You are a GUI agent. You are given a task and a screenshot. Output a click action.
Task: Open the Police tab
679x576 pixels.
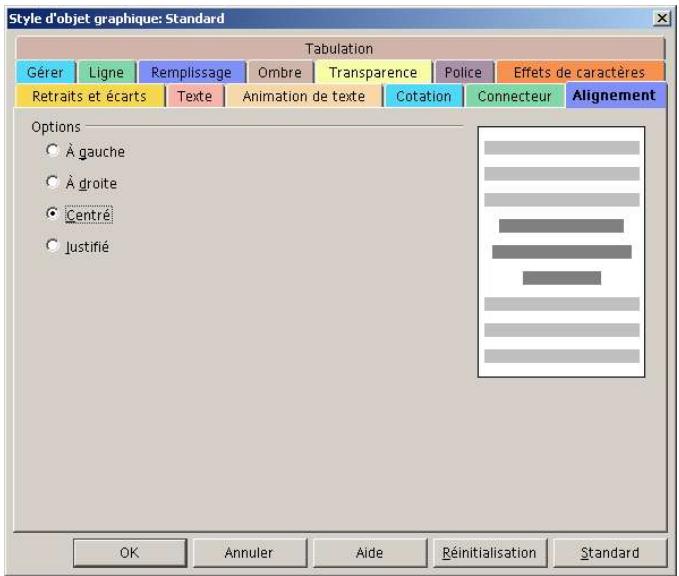[x=463, y=72]
